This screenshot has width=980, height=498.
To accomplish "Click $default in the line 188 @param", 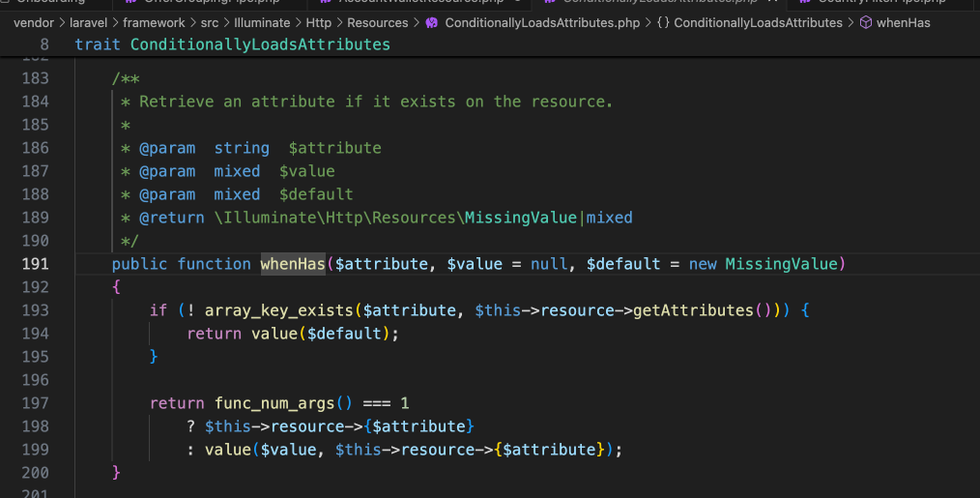I will [316, 194].
